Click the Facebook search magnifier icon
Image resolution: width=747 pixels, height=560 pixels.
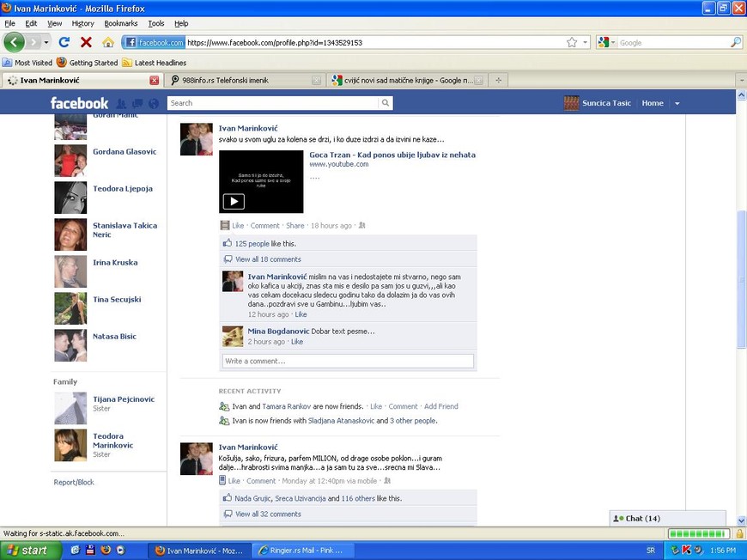click(385, 103)
